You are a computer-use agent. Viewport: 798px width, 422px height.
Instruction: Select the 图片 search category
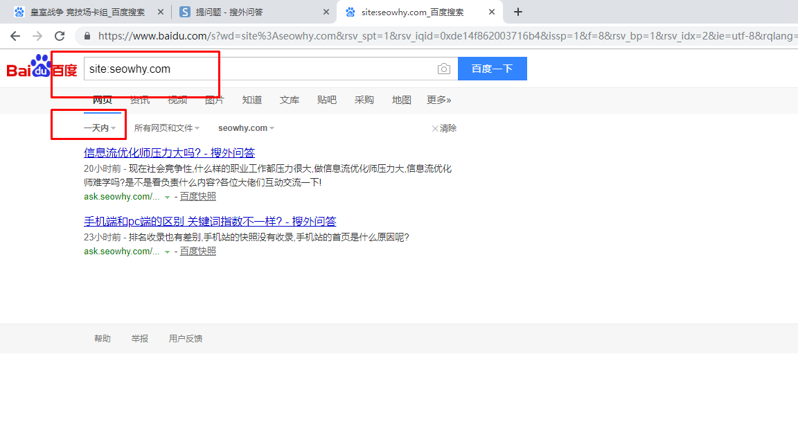coord(214,100)
